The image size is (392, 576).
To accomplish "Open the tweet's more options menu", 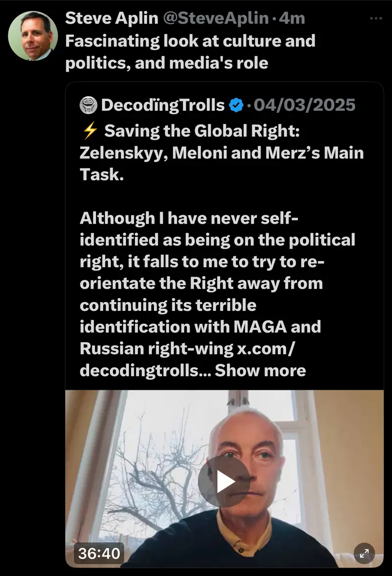I will (x=375, y=19).
